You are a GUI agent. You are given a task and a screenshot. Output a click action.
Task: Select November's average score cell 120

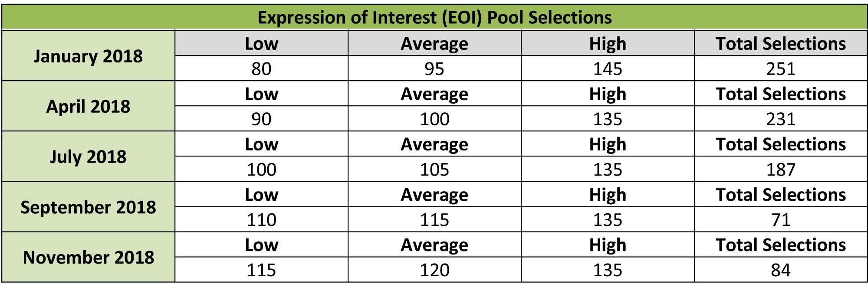tap(434, 270)
